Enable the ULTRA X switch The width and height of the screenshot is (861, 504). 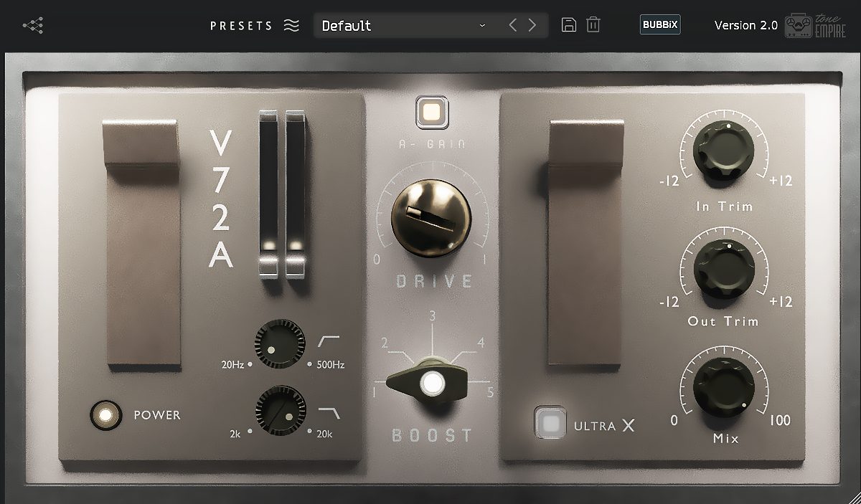[551, 424]
